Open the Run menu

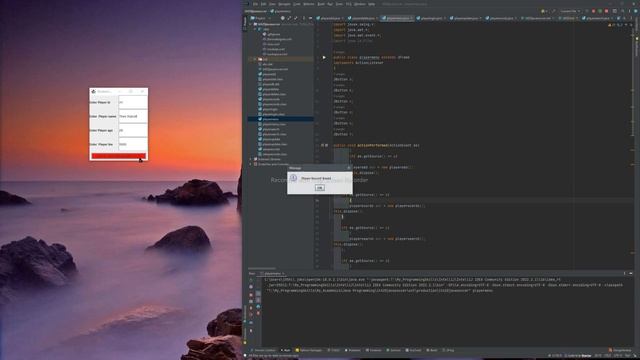tap(330, 4)
